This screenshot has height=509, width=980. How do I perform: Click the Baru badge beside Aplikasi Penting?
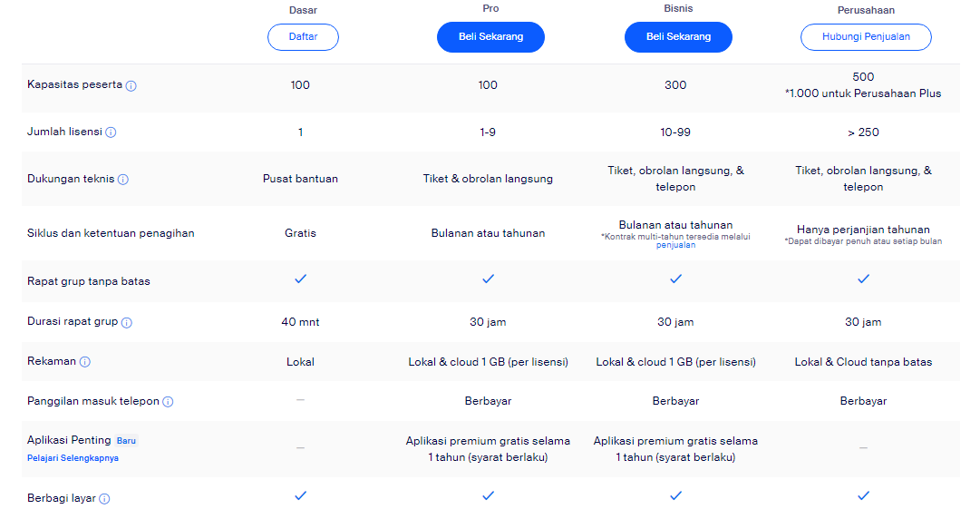pos(126,441)
